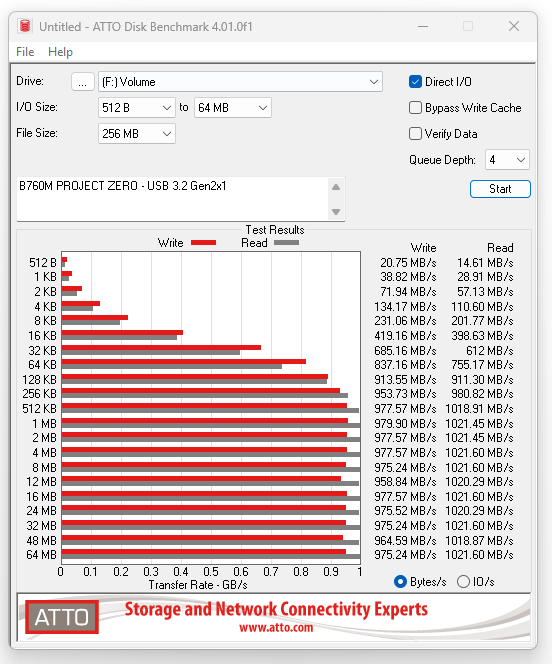Select the IO/s radio button
This screenshot has width=552, height=664.
[x=464, y=581]
